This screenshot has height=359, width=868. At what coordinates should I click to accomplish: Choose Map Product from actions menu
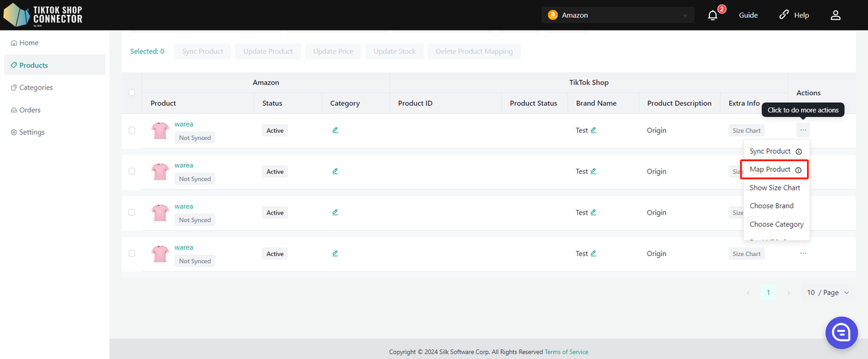[770, 169]
